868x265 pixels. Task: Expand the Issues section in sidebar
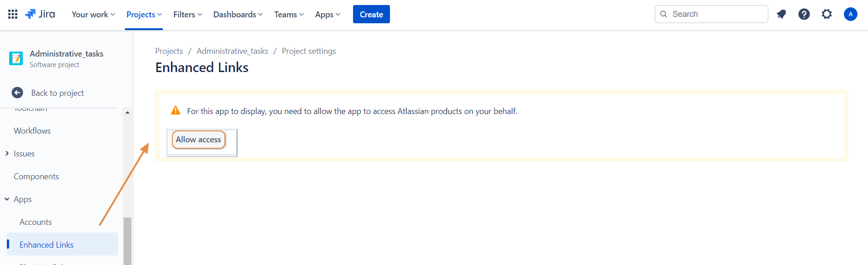click(x=7, y=154)
